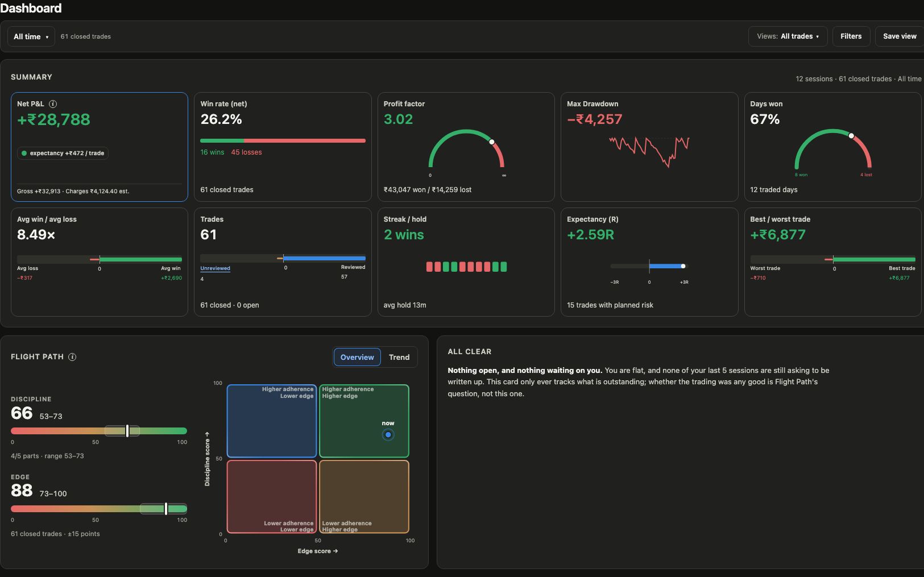Click the Avg loss value −₹317
This screenshot has width=924, height=577.
coord(24,278)
